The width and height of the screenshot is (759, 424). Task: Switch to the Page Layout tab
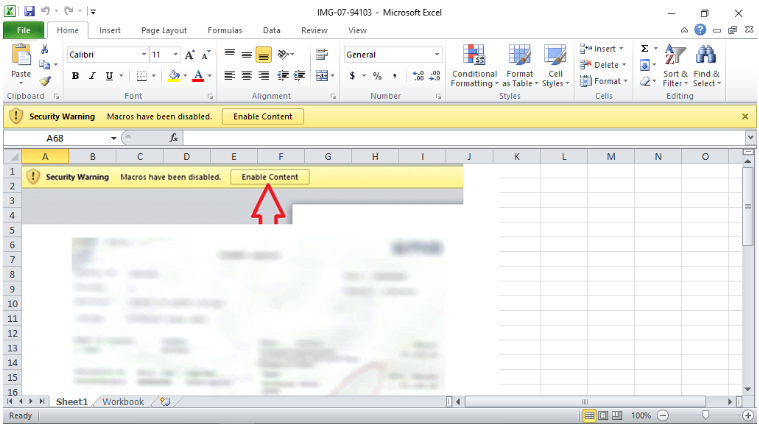(x=164, y=30)
